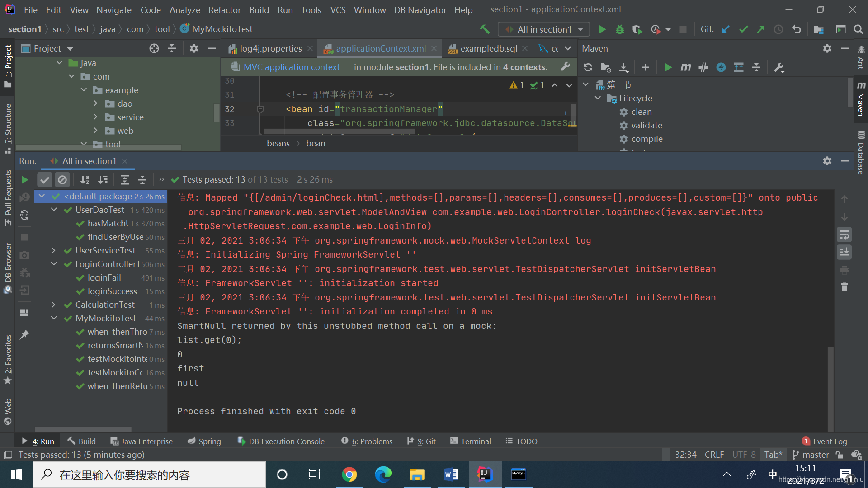Toggle Show Ignored tests button
This screenshot has width=868, height=488.
pos(62,180)
